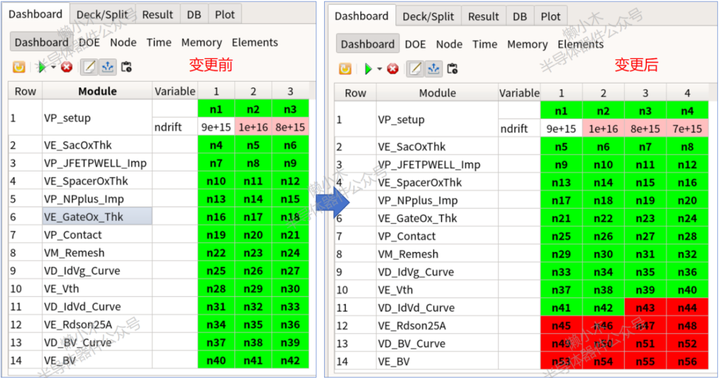Select VE_Vth module in right table
Viewport: 720px width, 378px height.
437,290
